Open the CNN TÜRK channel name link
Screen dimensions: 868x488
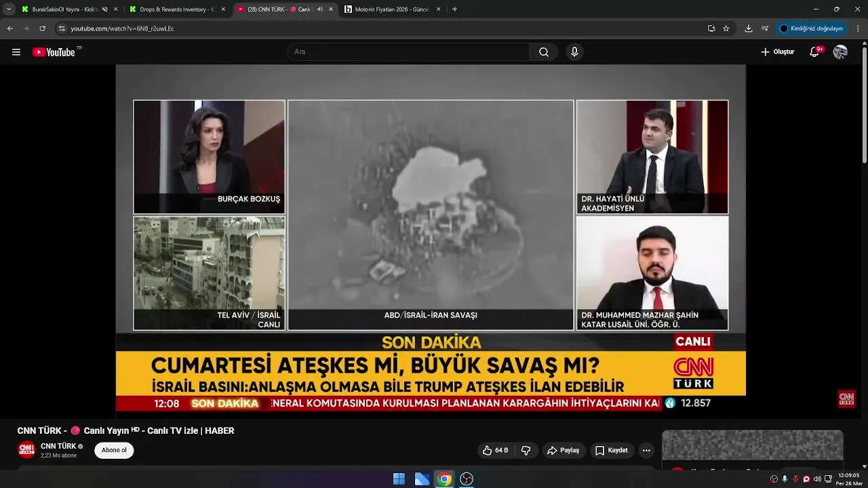pyautogui.click(x=58, y=446)
